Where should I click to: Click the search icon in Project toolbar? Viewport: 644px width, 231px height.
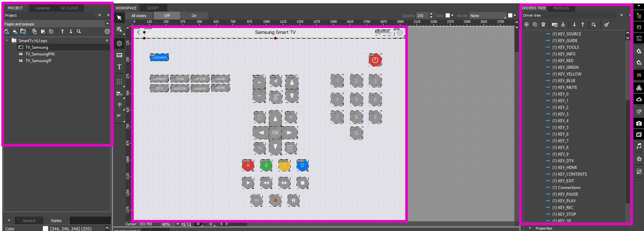click(79, 31)
